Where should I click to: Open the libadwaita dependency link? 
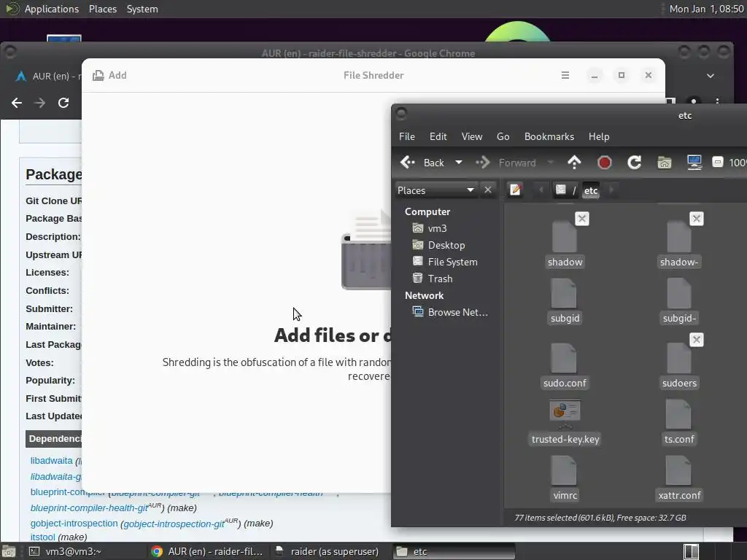52,461
